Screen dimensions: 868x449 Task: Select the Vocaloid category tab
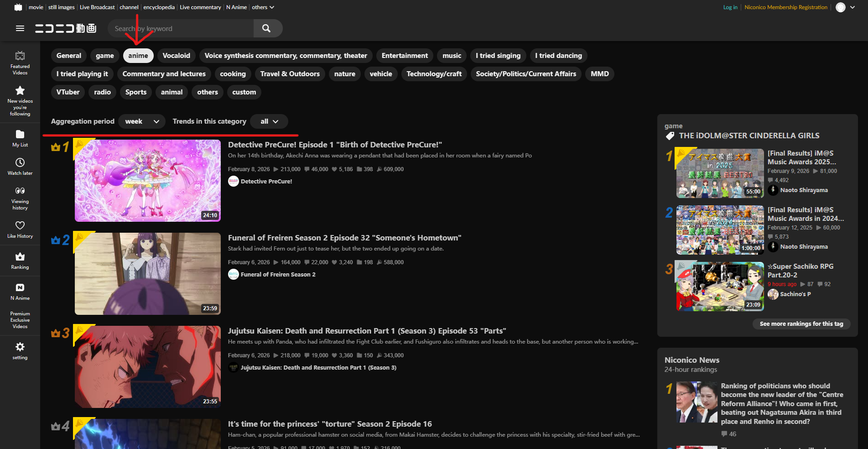point(177,56)
